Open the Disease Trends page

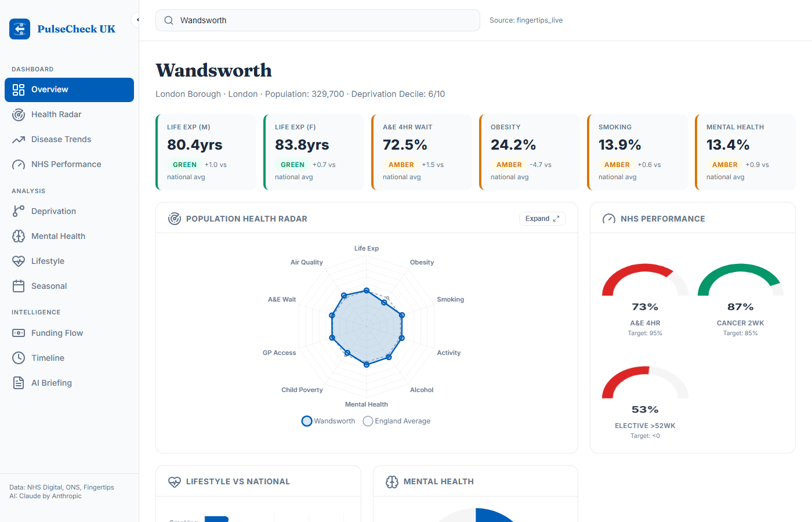(61, 139)
